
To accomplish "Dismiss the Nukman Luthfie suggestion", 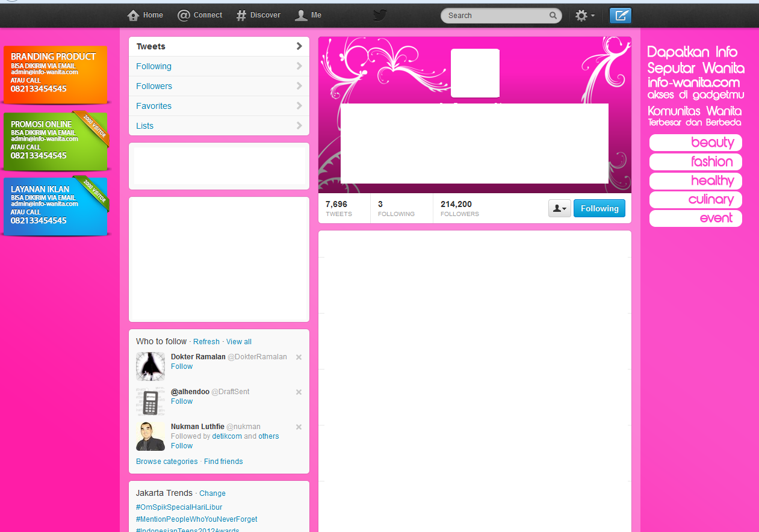I will pyautogui.click(x=299, y=427).
